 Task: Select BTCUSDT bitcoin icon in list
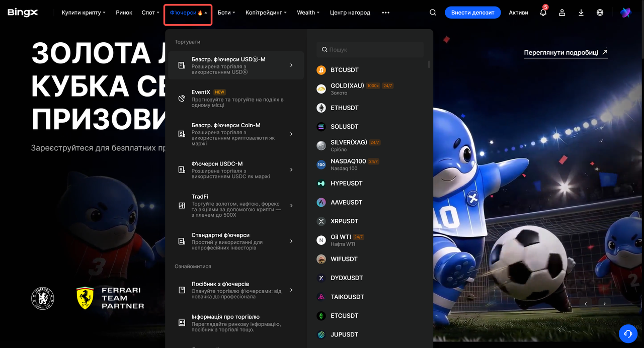coord(321,70)
